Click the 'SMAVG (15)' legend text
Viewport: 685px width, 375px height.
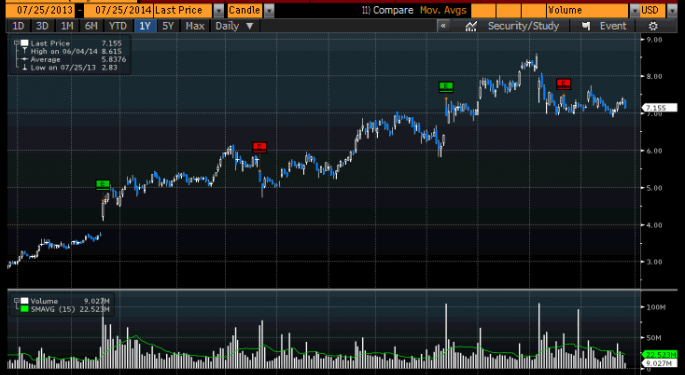click(x=53, y=309)
